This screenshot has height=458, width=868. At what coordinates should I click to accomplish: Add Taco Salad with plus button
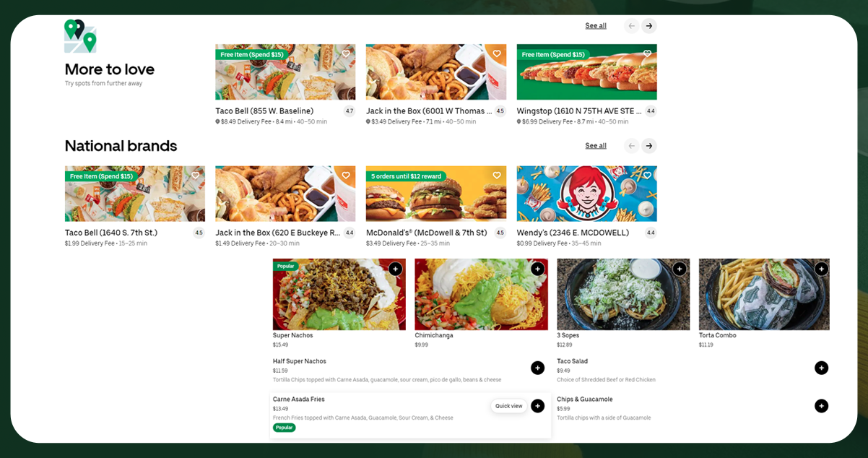(x=821, y=368)
